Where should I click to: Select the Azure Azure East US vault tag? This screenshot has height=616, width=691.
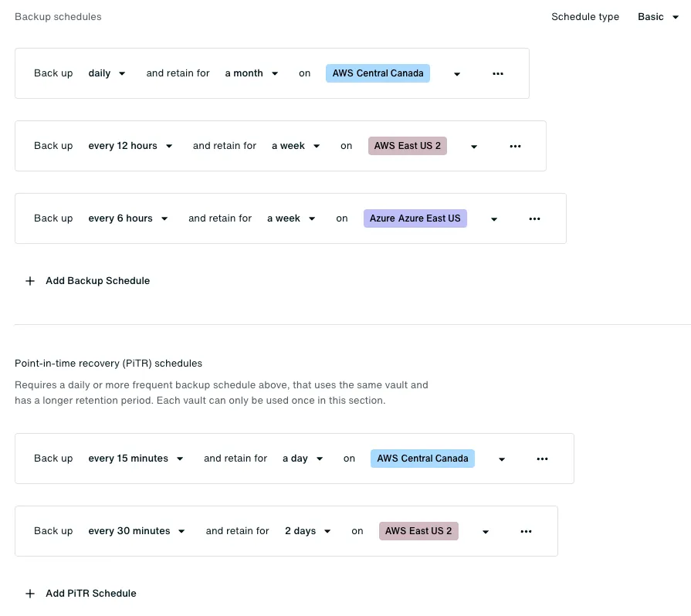coord(415,218)
